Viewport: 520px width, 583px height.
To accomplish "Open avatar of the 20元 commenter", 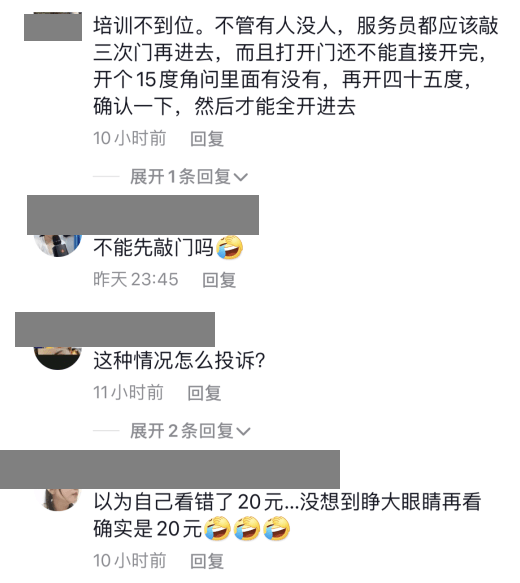I will coord(61,499).
